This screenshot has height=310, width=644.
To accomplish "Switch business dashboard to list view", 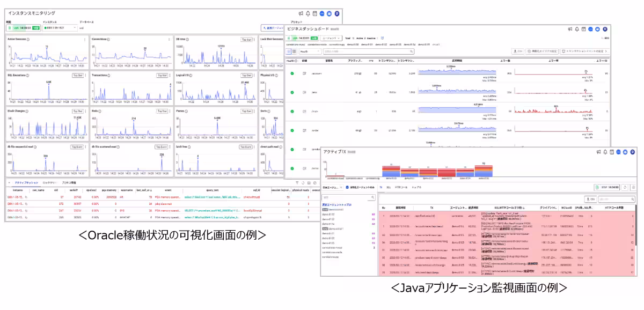I will [288, 51].
